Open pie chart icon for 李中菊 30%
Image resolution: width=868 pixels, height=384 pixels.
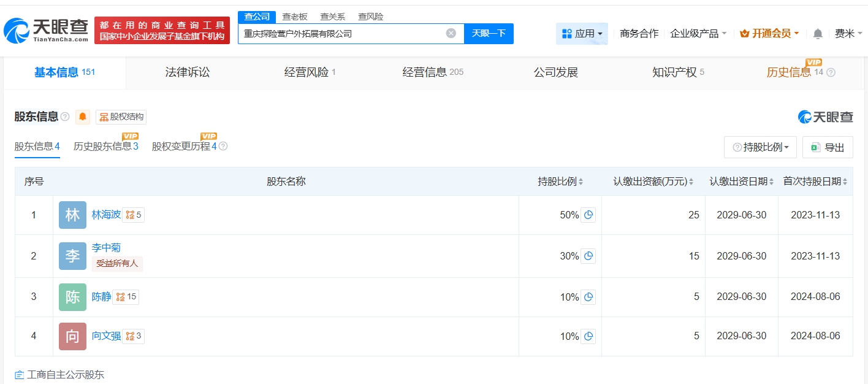pos(588,256)
